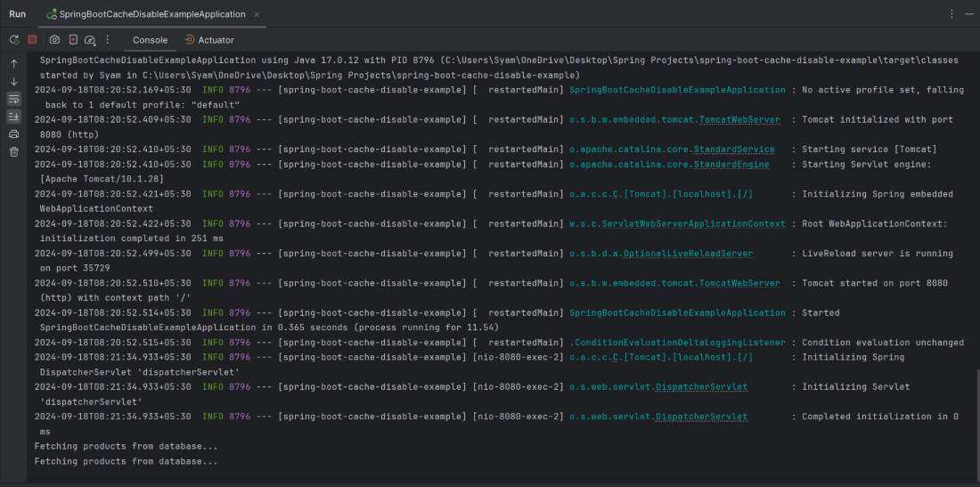The width and height of the screenshot is (980, 487).
Task: Click the line beginning 'started by Syam in C:\Users'
Action: 311,75
